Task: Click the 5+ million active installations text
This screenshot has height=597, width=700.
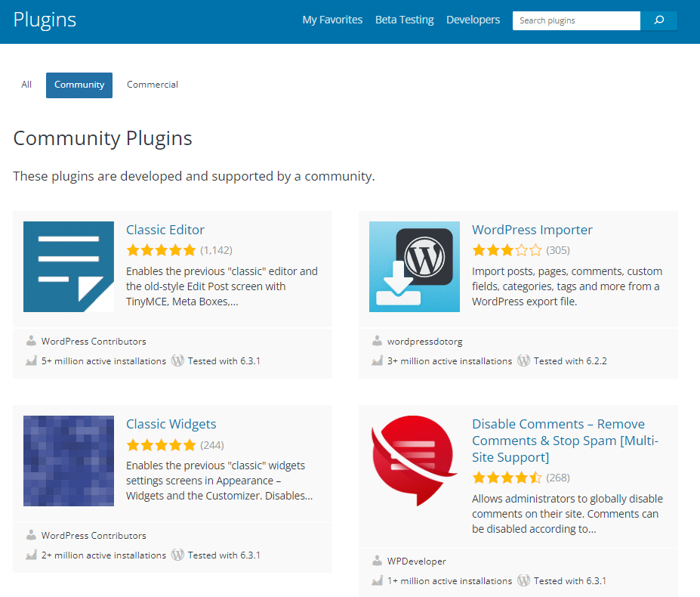Action: click(103, 361)
